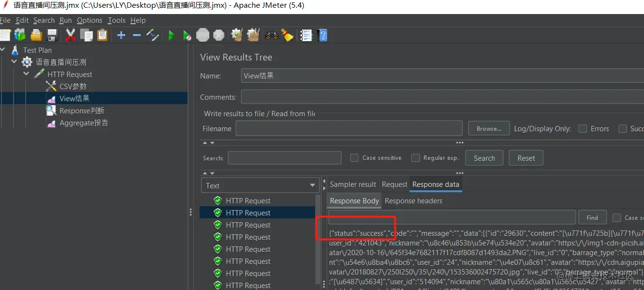The image size is (644, 290).
Task: Click the grey Shutdown toolbar icon
Action: pos(219,35)
